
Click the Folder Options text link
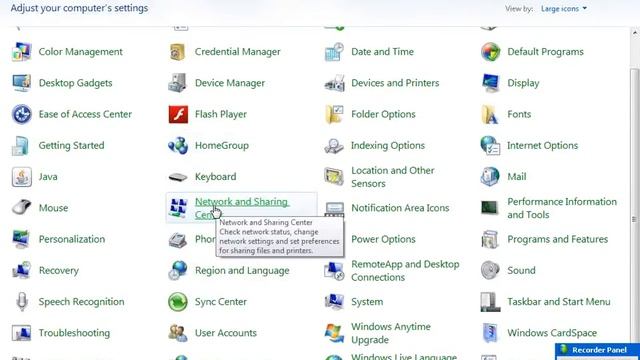pos(383,114)
